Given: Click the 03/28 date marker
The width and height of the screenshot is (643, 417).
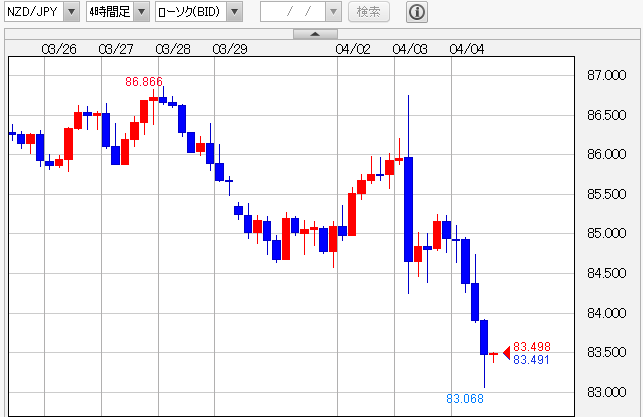Looking at the screenshot, I should coord(174,48).
